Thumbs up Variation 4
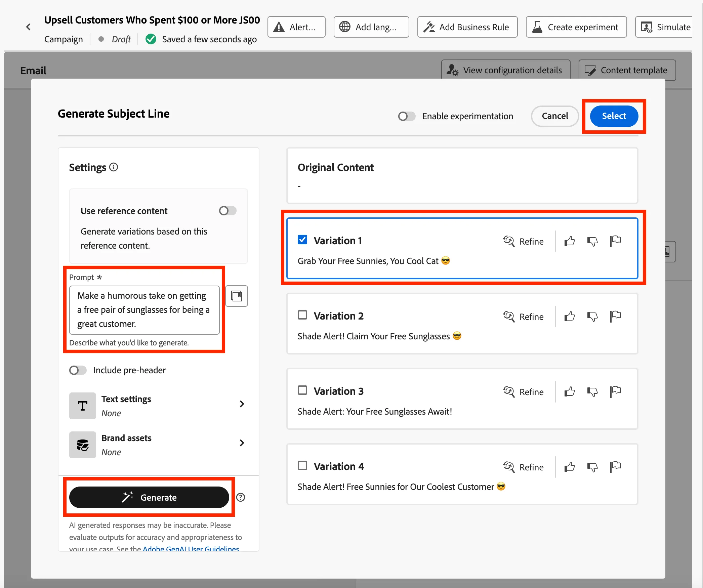The width and height of the screenshot is (703, 588). [570, 467]
